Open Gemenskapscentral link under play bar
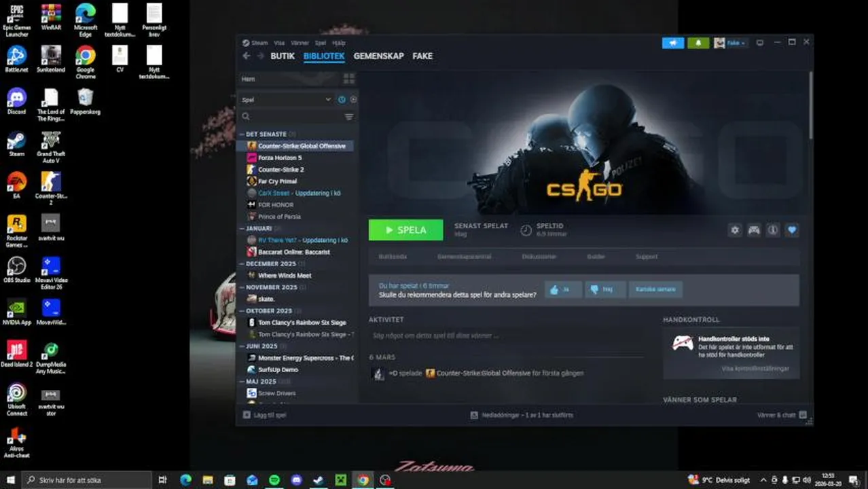 click(465, 257)
